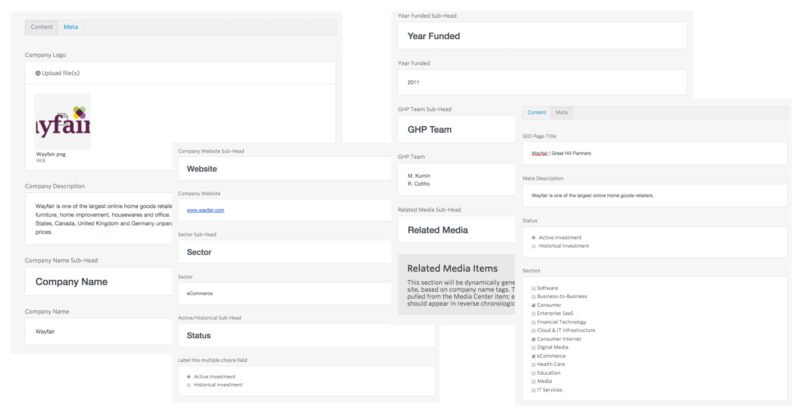Click the Year Funded field showing 2011

coord(542,82)
